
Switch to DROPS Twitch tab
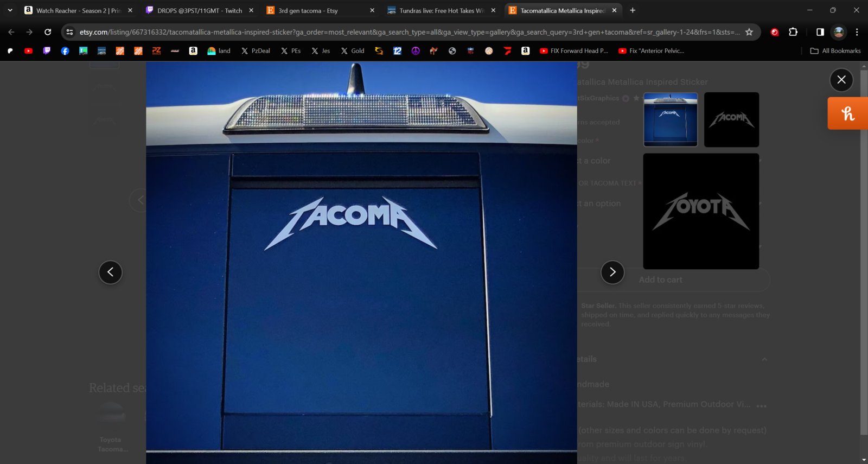pyautogui.click(x=200, y=10)
